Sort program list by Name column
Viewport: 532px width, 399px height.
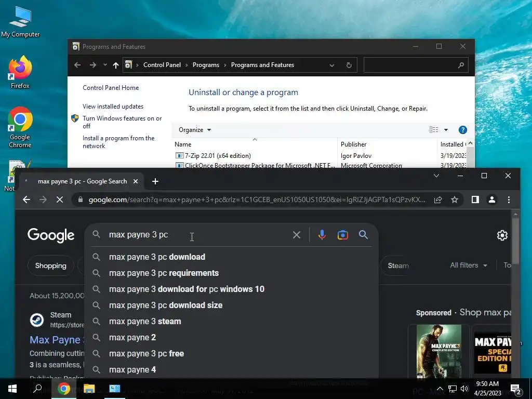click(x=255, y=144)
